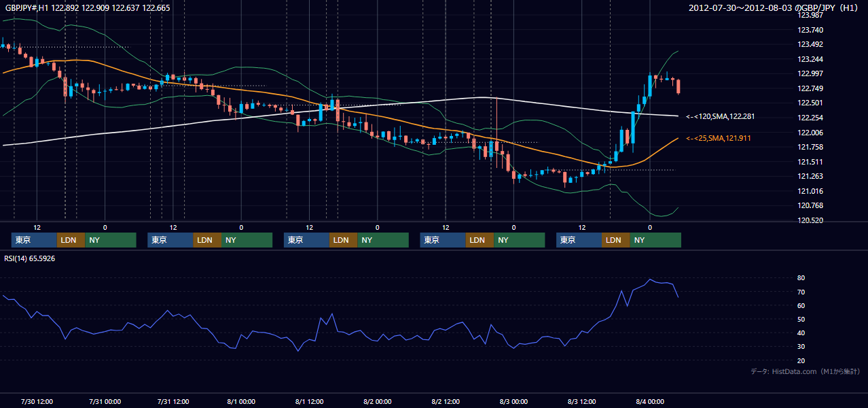Click price axis label 122.501
Screen dimensions: 868x408
(810, 103)
